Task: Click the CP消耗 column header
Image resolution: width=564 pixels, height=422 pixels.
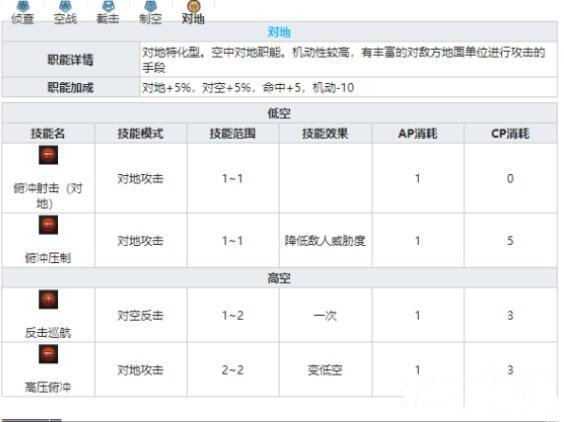Action: [x=510, y=133]
